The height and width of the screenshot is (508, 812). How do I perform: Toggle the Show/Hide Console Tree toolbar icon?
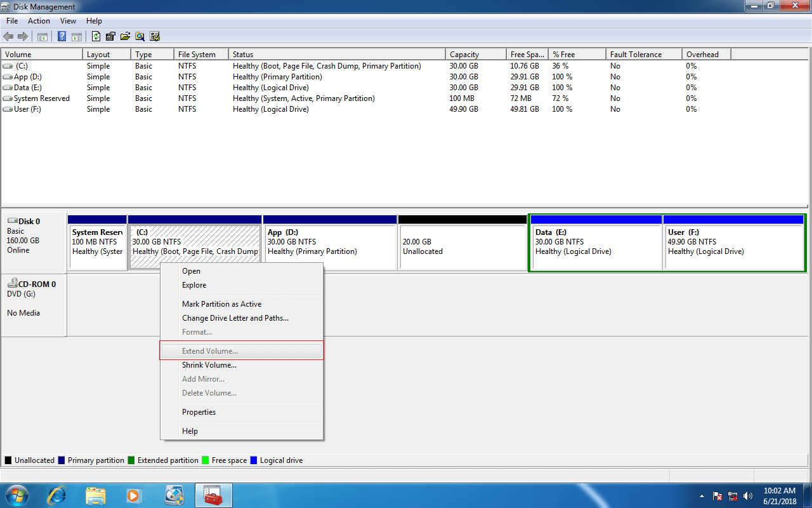pyautogui.click(x=42, y=36)
